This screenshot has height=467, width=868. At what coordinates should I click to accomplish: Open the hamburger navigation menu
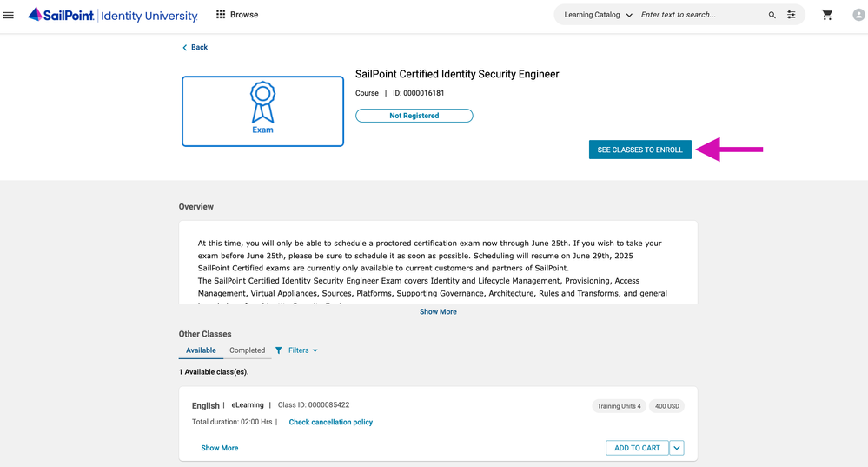(9, 15)
